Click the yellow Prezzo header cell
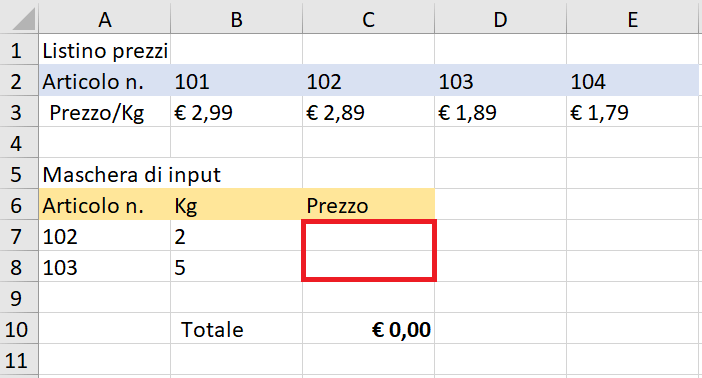Viewport: 702px width, 378px height. point(368,204)
